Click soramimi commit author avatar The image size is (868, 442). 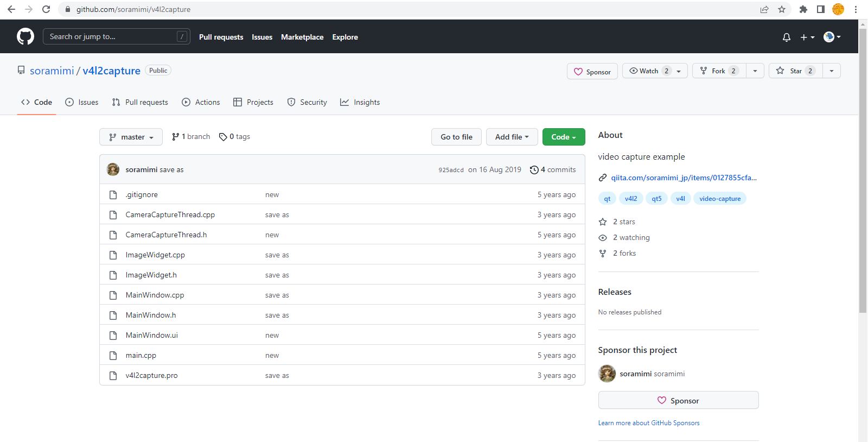113,169
